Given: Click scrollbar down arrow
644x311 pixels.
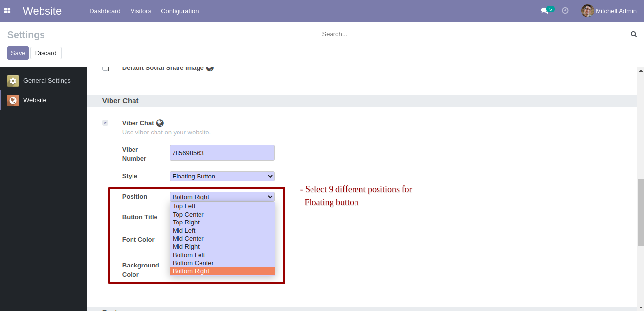Looking at the screenshot, I should click(641, 307).
